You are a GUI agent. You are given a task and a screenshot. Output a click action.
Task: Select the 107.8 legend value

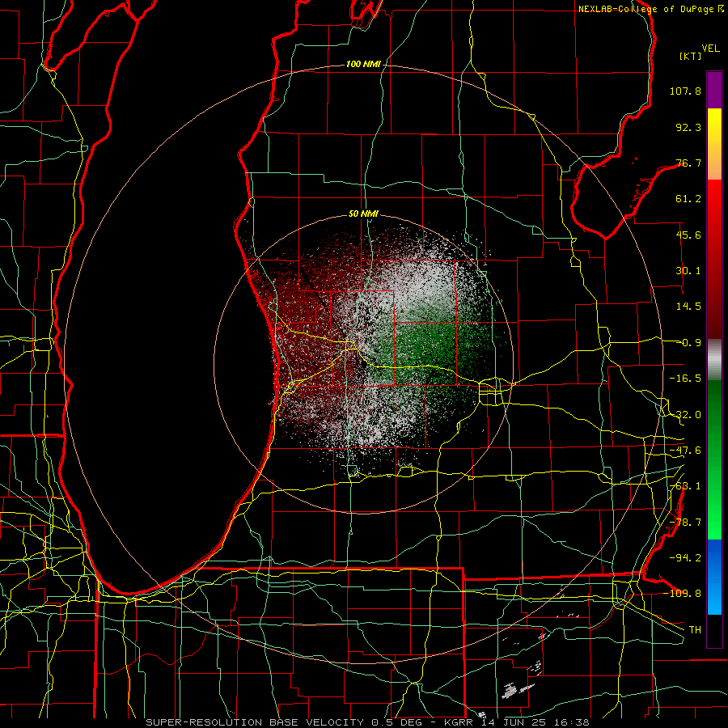coord(685,91)
